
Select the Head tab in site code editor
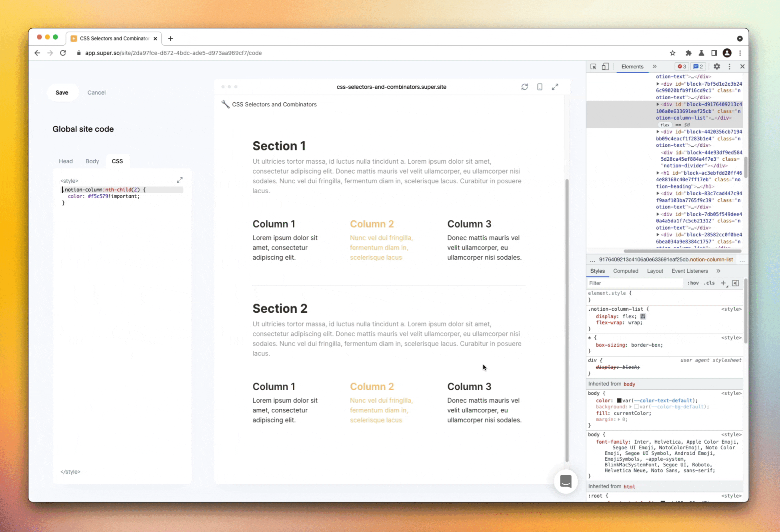click(65, 161)
